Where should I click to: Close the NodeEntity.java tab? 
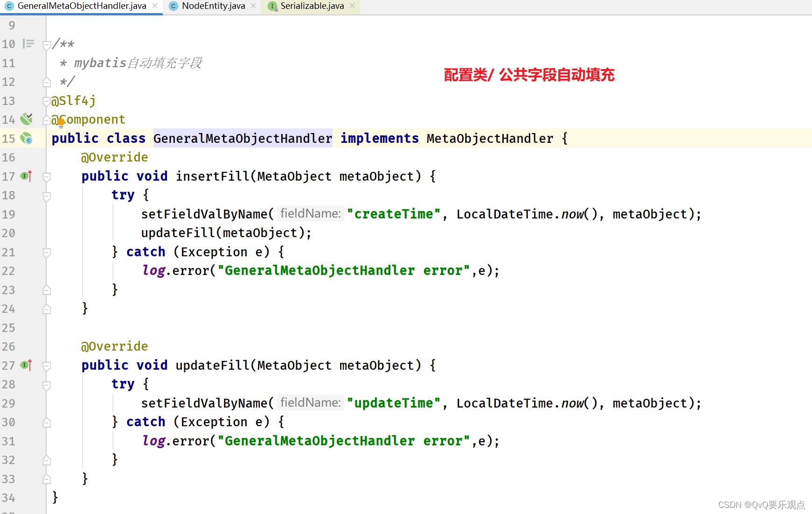coord(253,6)
